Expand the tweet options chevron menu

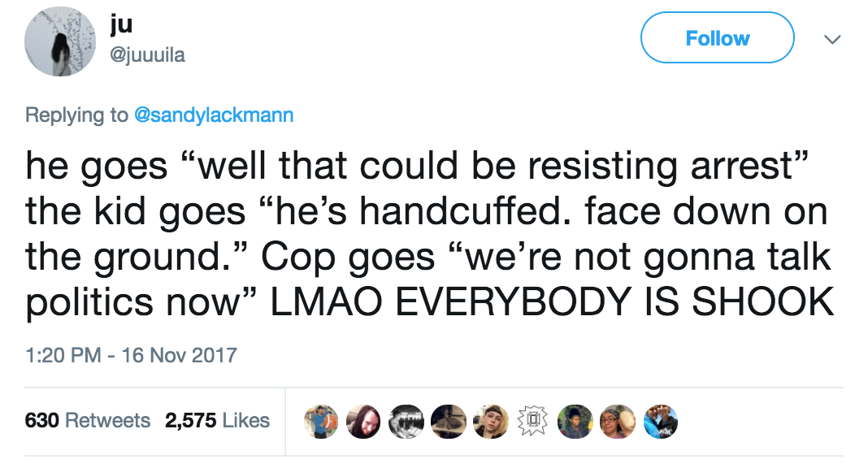tap(829, 39)
